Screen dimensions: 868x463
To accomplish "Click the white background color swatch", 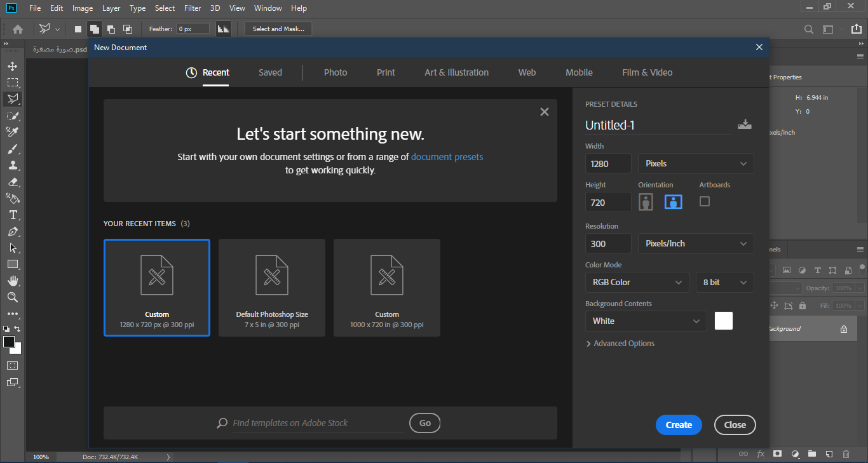I will pos(724,321).
